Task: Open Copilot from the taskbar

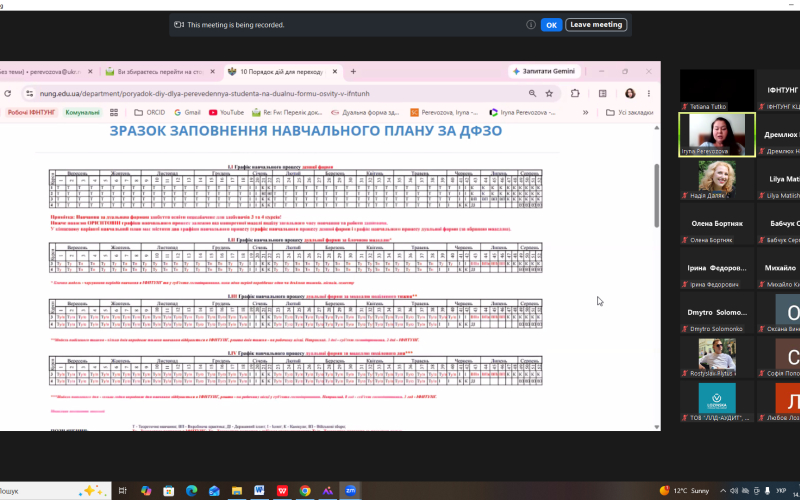Action: point(146,491)
